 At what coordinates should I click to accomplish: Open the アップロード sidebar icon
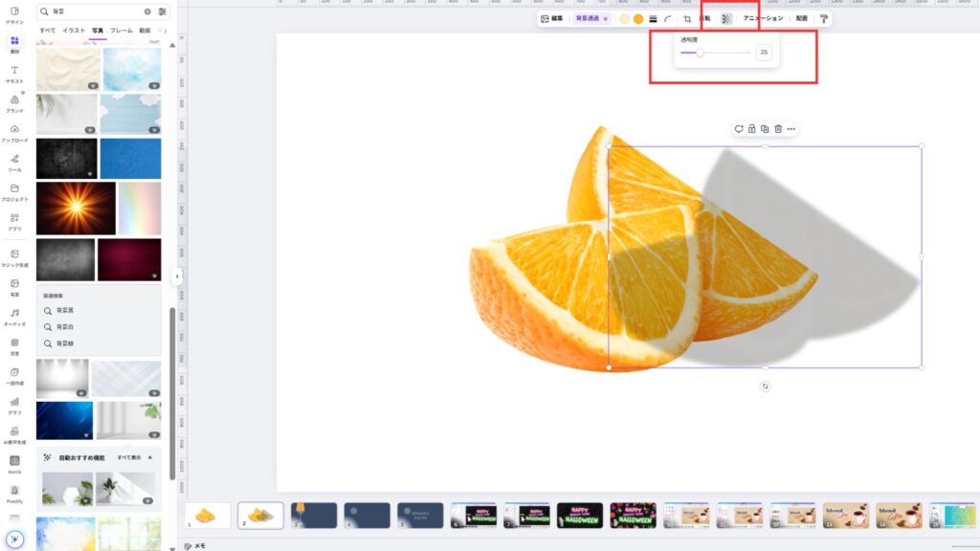coord(14,133)
